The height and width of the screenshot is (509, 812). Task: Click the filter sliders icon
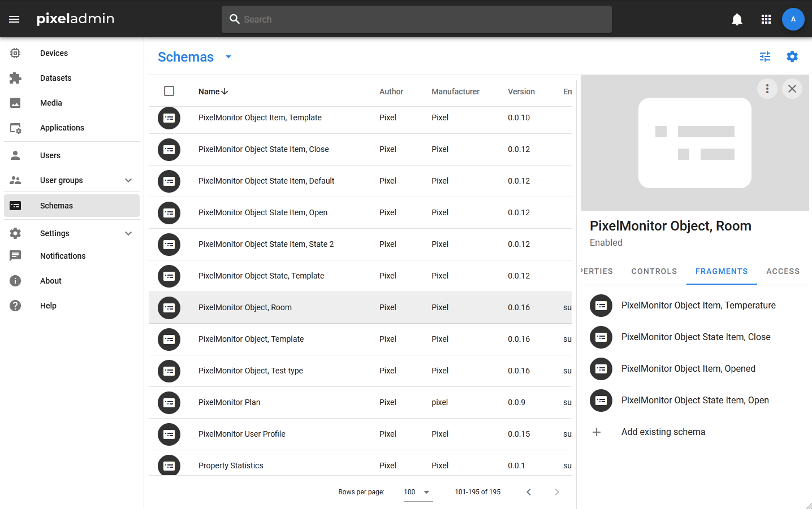pos(765,56)
